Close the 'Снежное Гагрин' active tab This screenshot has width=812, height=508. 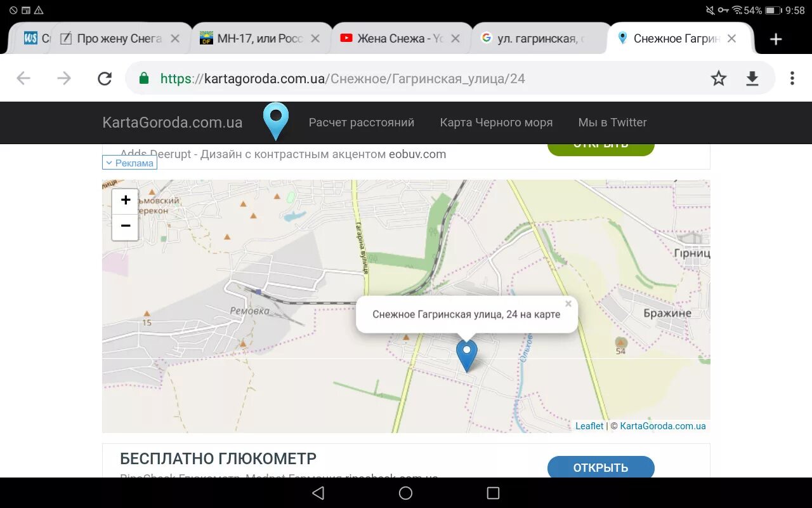(x=731, y=39)
